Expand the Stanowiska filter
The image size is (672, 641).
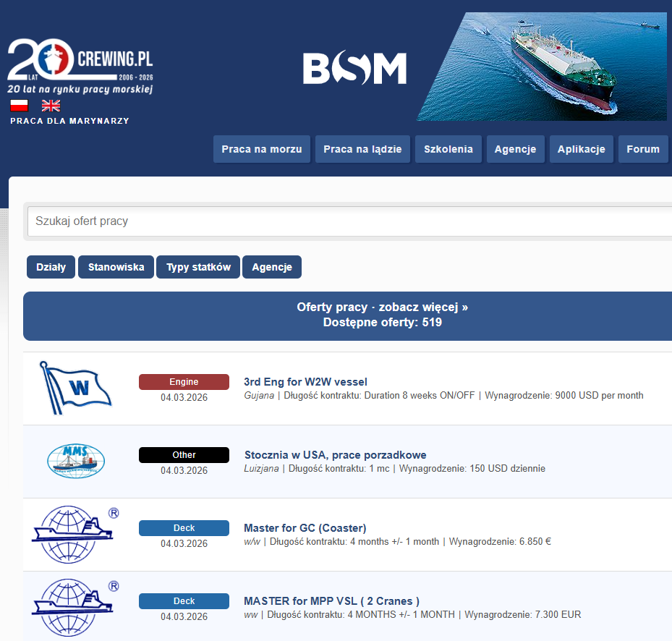coord(116,267)
